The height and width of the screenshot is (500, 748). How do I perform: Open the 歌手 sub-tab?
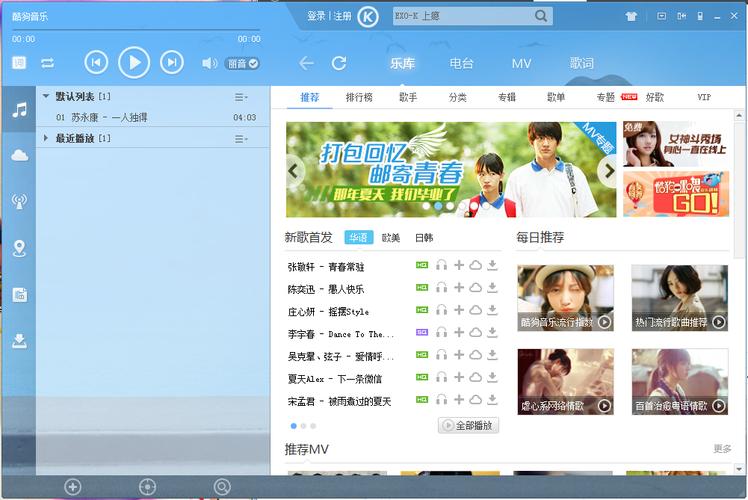tap(408, 97)
